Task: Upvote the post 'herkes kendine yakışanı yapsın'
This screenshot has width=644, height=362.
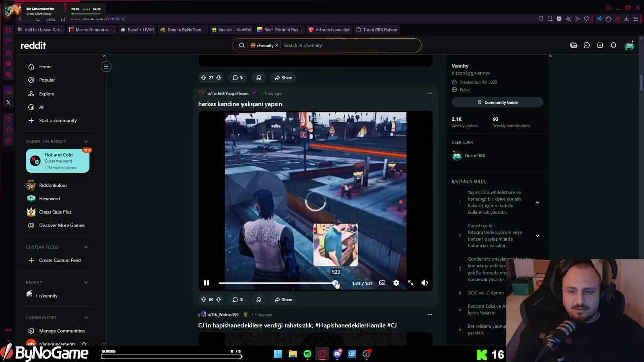Action: click(203, 299)
